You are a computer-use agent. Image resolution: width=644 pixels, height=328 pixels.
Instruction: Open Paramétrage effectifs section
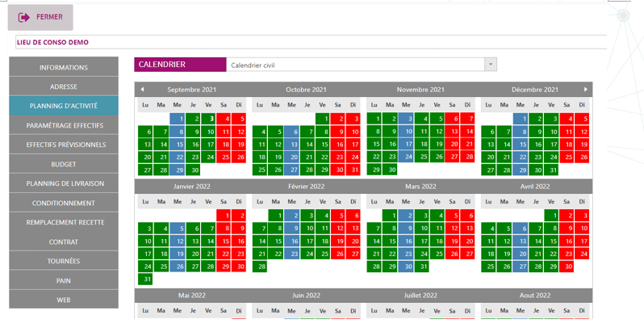(64, 125)
